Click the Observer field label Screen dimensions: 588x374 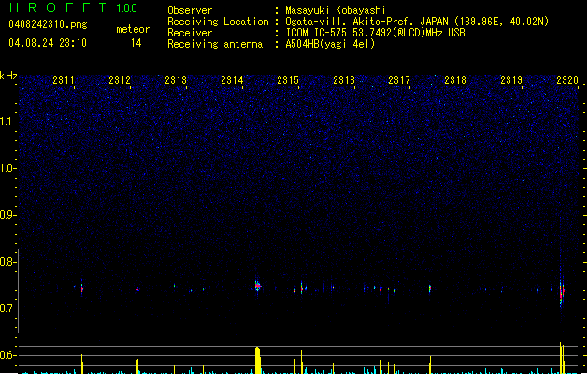tap(190, 10)
